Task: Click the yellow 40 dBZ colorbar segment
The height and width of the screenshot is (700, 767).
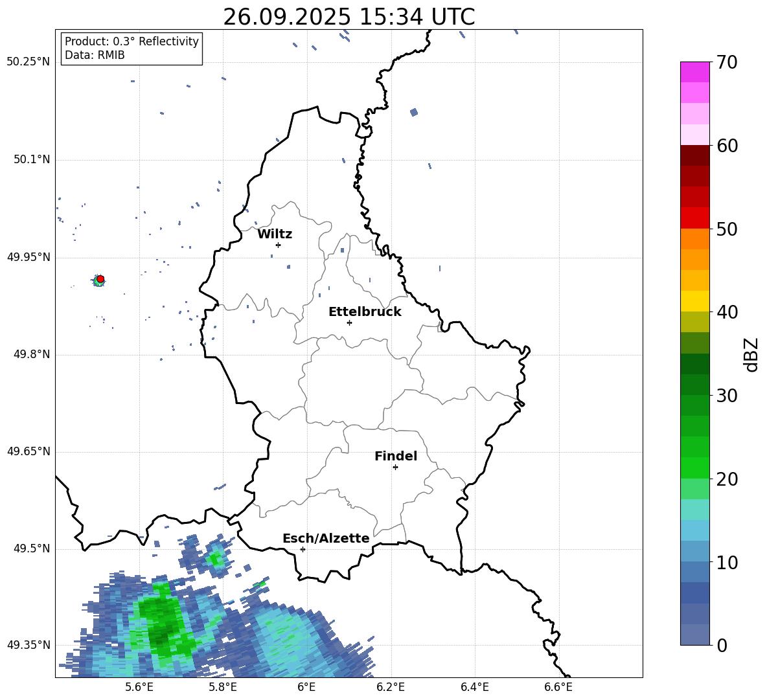Action: click(x=694, y=301)
